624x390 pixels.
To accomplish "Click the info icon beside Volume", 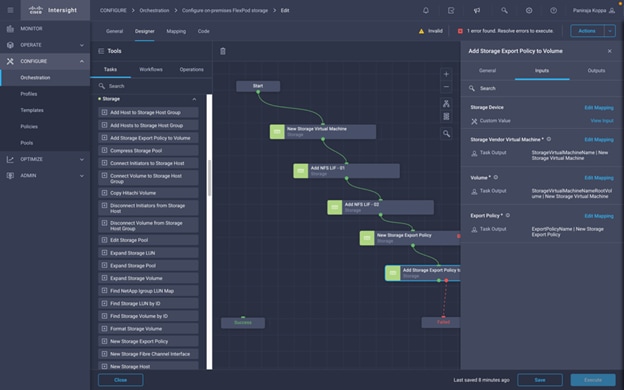I will tap(496, 177).
